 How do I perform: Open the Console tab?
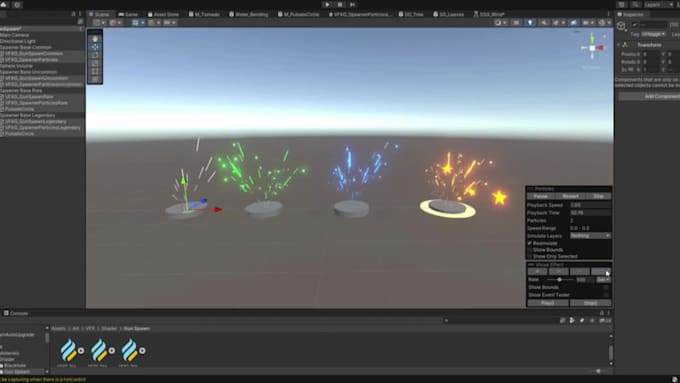(16, 313)
